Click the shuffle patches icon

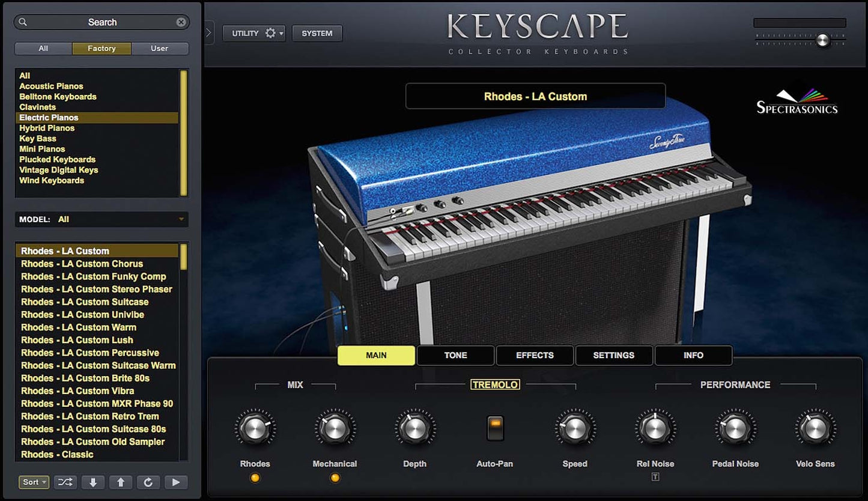(x=65, y=482)
